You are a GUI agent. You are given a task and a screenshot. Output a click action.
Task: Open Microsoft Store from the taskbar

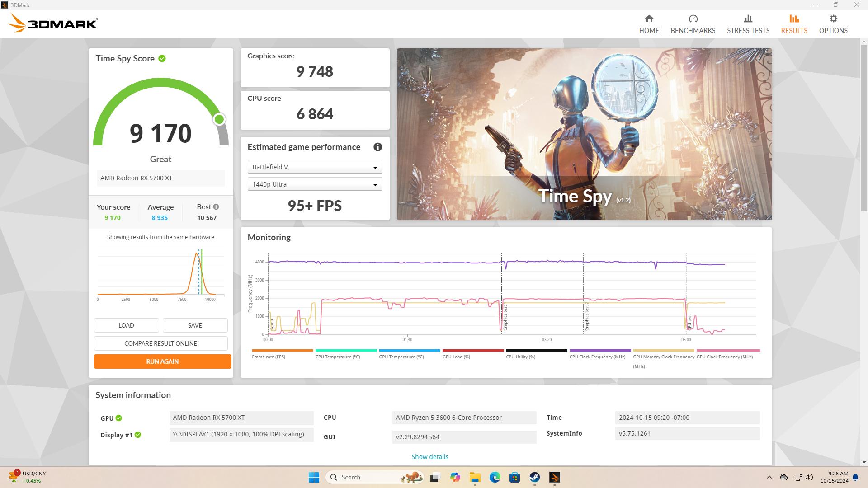click(514, 477)
